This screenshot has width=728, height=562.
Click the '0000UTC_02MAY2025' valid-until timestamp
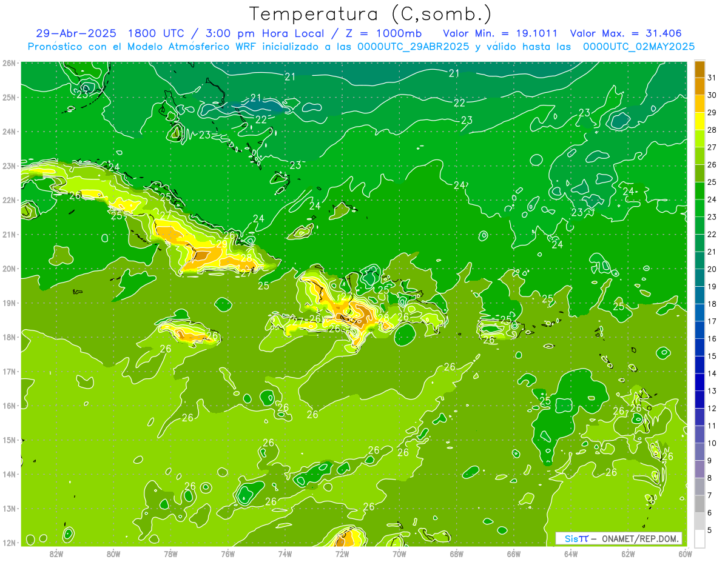click(639, 47)
